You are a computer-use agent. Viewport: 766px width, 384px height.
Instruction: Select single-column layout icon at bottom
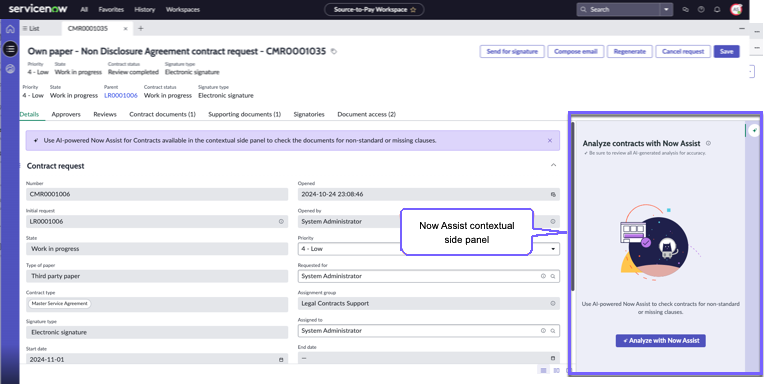point(543,370)
